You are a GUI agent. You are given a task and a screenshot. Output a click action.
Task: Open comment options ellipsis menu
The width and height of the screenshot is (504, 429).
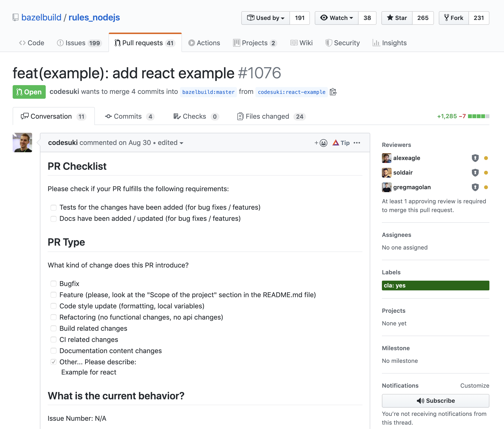click(x=357, y=143)
